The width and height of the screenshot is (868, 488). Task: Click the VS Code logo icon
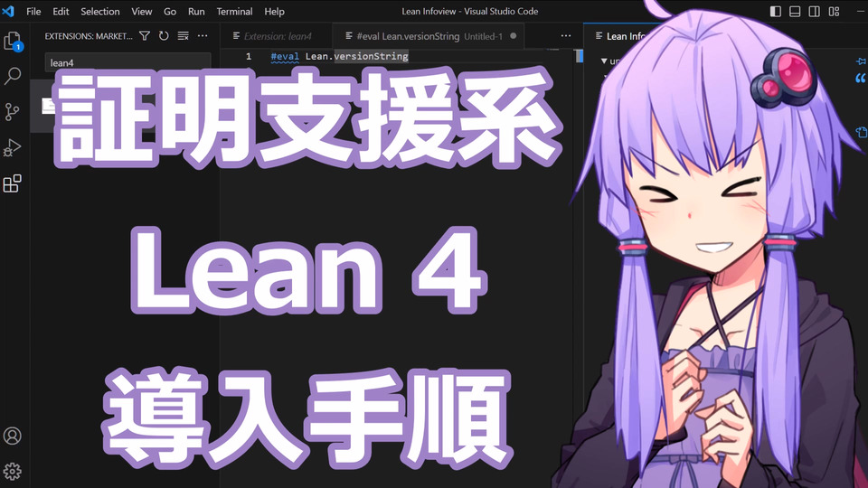(x=8, y=11)
